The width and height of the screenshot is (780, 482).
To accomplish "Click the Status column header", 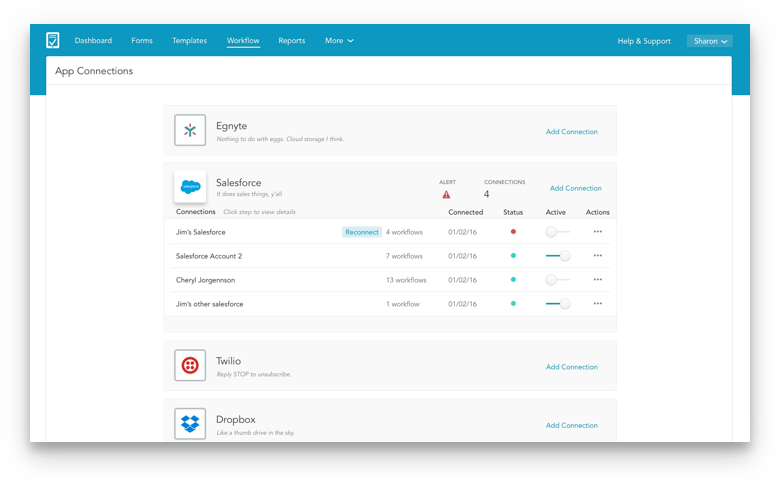I will click(x=513, y=212).
